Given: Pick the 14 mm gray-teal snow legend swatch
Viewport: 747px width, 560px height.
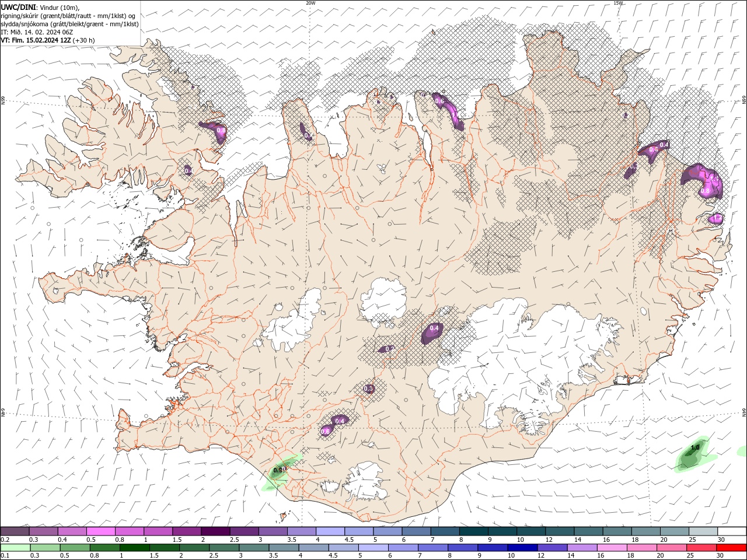Looking at the screenshot, I should click(588, 531).
